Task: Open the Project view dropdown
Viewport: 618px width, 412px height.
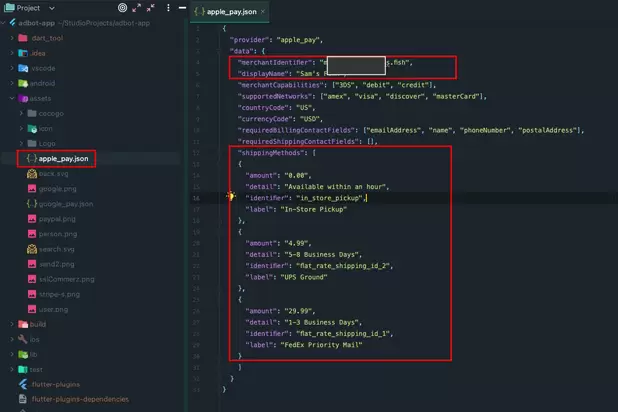Action: [52, 8]
